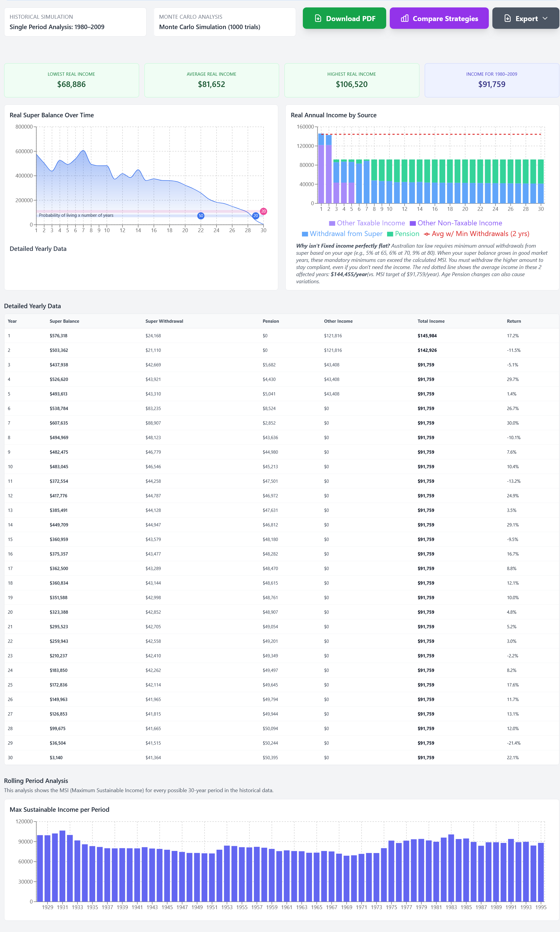Screen dimensions: 560x932
Task: Click the year 1 bar in income chart
Action: (x=321, y=168)
